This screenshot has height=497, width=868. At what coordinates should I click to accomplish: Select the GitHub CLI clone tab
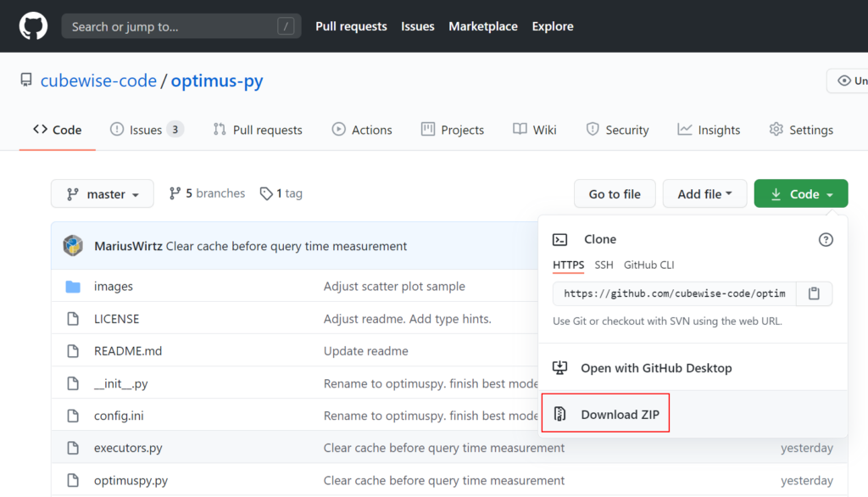648,265
